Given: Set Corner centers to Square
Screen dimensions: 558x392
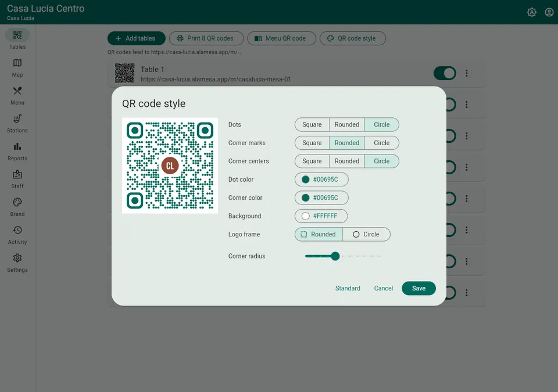Looking at the screenshot, I should point(312,161).
